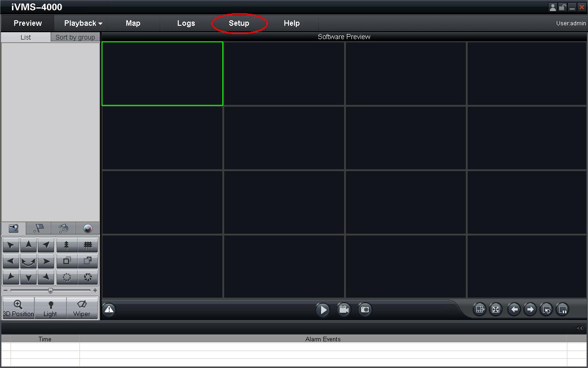Open the Playback dropdown menu
Screen dimensions: 588x368
pyautogui.click(x=83, y=23)
